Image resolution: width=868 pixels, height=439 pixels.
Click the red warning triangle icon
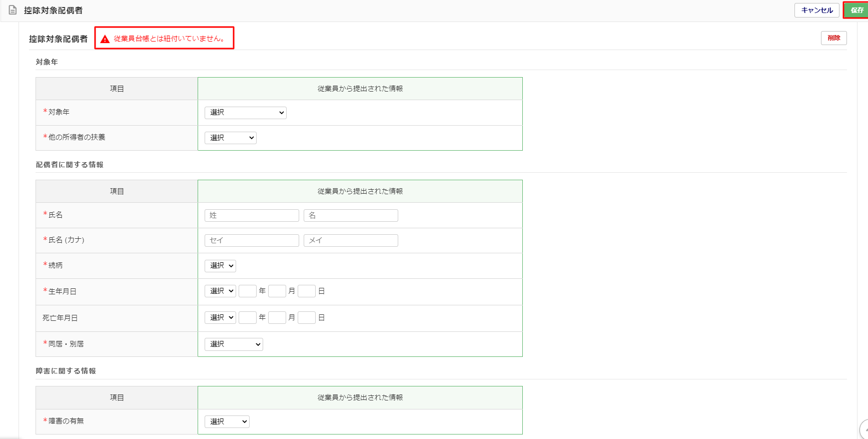105,39
